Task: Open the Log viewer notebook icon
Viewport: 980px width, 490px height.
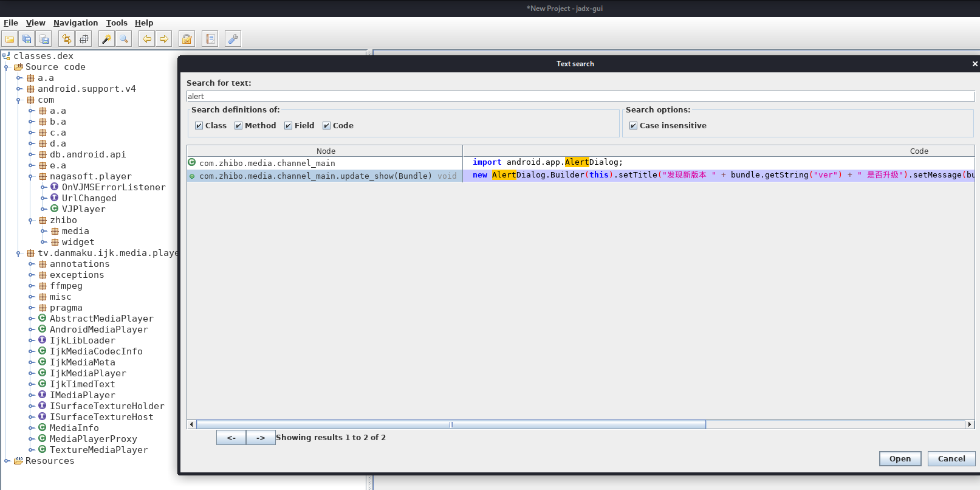Action: [210, 39]
